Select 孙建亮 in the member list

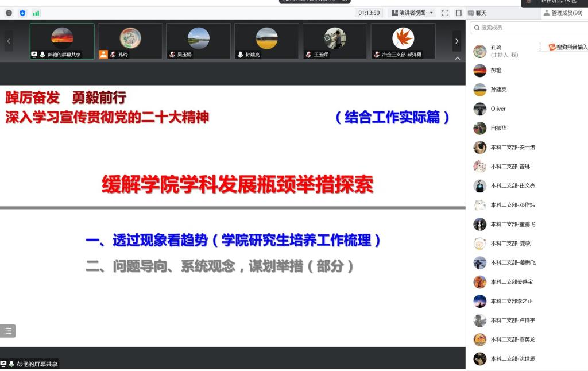[498, 90]
